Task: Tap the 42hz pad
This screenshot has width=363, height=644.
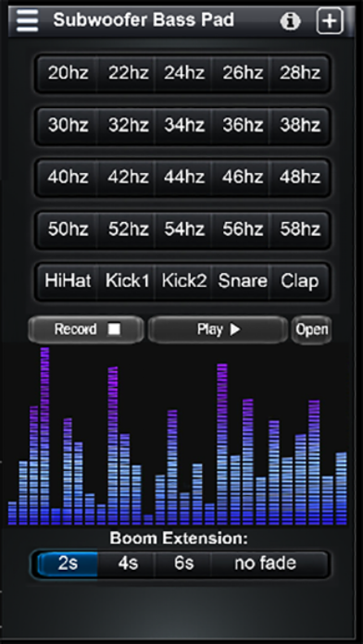Action: pos(126,178)
